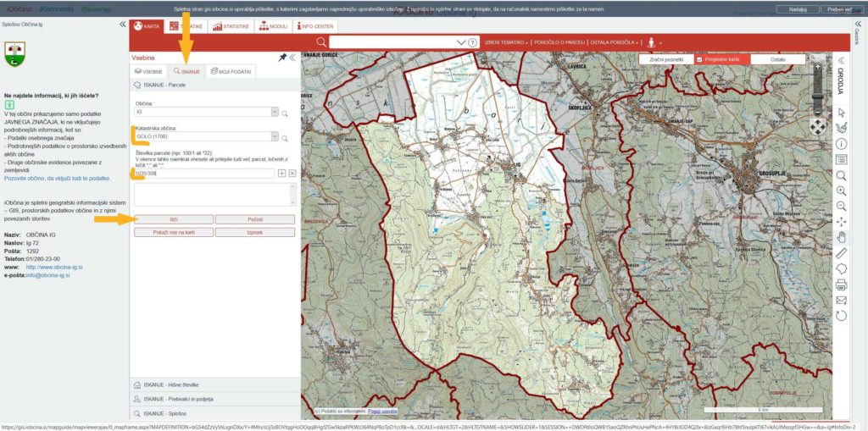
Task: Activate the zoom out magnifier tool
Action: [842, 206]
